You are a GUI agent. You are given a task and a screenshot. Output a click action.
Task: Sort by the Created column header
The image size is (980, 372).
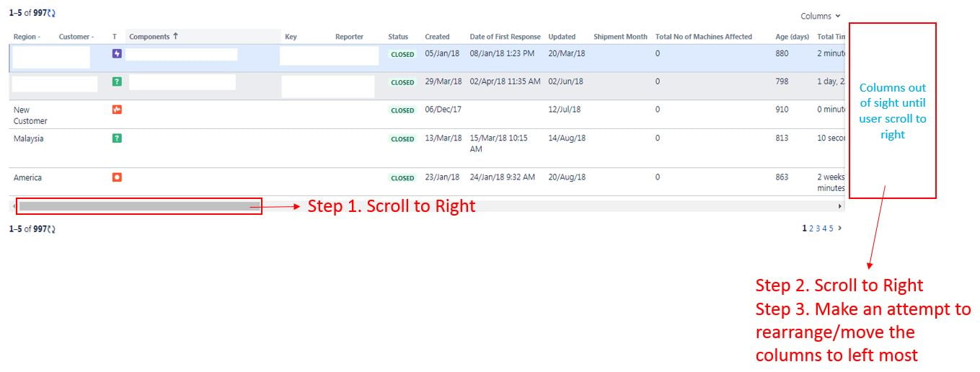437,37
